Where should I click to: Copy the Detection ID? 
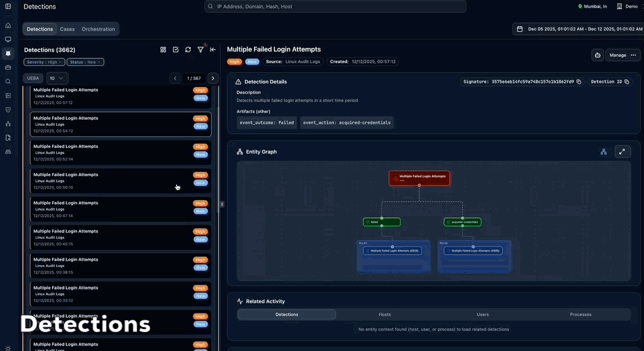click(626, 82)
